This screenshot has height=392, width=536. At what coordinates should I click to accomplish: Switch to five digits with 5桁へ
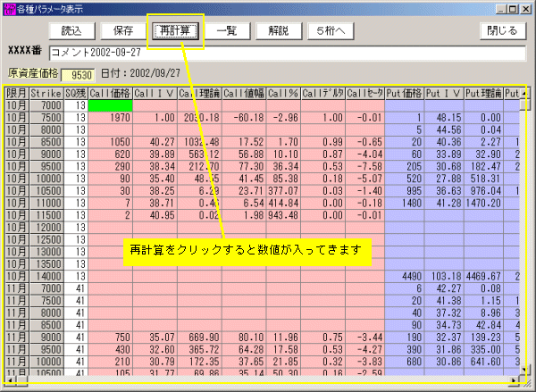[x=331, y=31]
